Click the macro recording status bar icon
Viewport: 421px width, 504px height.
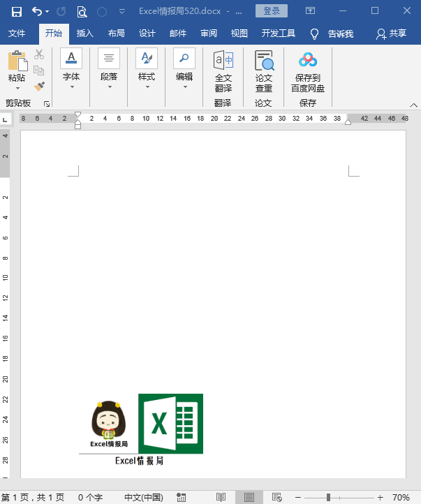pyautogui.click(x=182, y=497)
